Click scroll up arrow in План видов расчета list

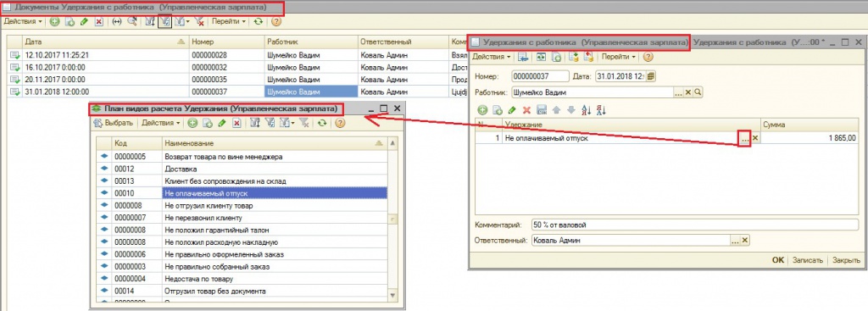[392, 144]
